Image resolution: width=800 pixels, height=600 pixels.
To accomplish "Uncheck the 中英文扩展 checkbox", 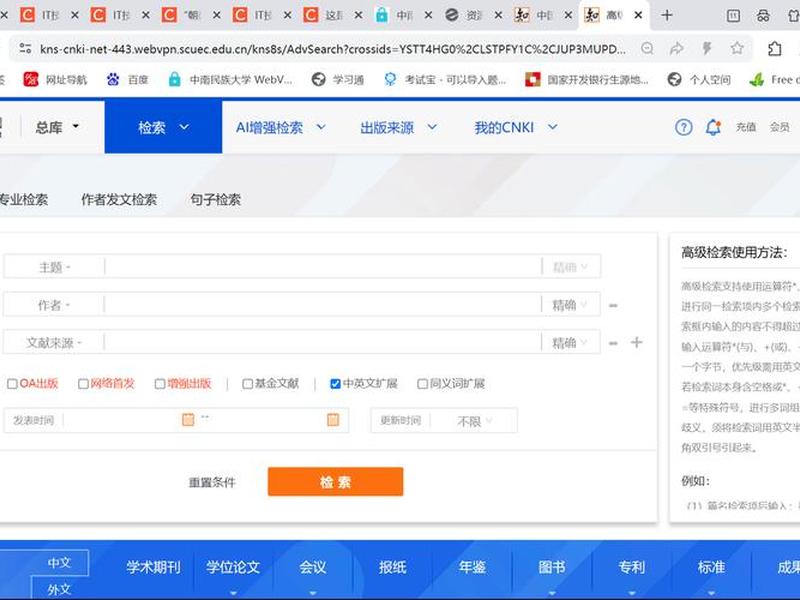I will (x=335, y=384).
